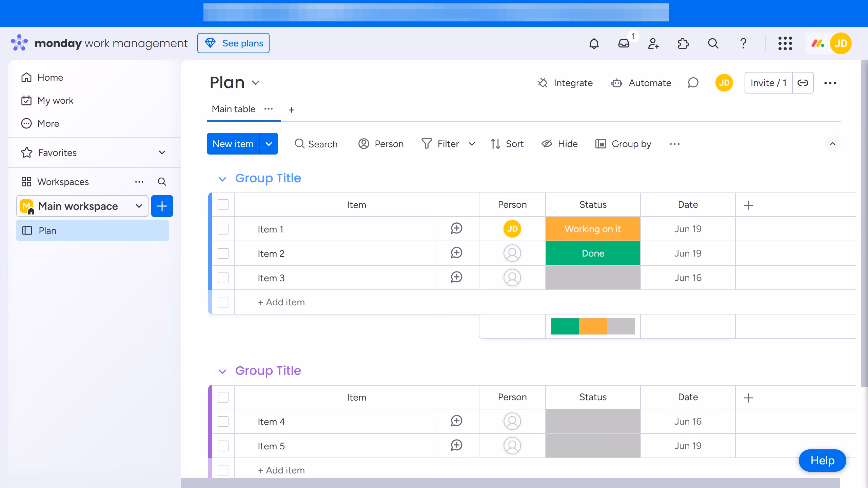Click New item button
This screenshot has width=868, height=488.
pos(233,144)
